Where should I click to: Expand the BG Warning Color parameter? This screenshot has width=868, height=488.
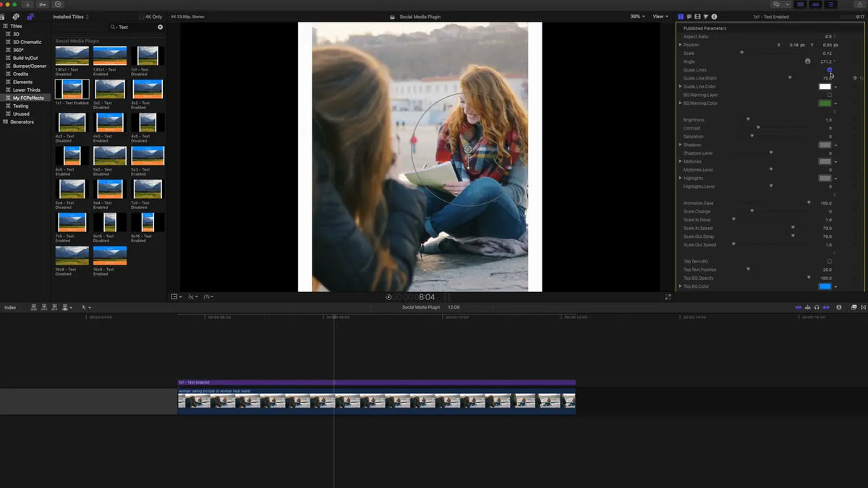coord(680,103)
